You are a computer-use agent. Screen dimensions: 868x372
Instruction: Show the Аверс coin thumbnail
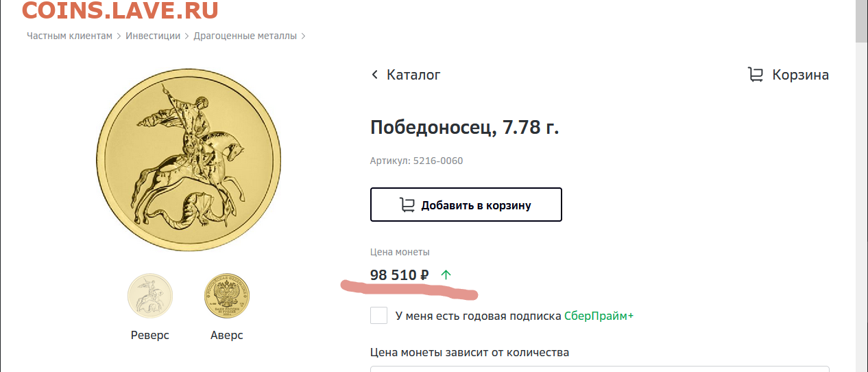(x=227, y=296)
